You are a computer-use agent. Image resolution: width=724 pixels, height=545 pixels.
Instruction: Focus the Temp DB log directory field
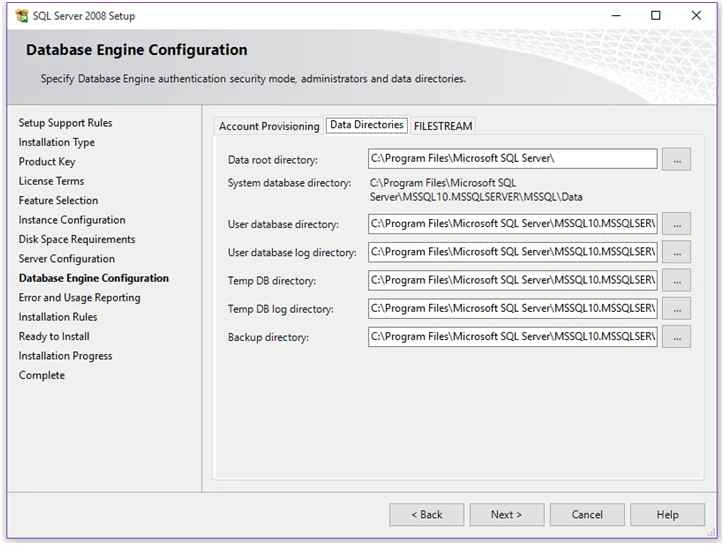[513, 309]
